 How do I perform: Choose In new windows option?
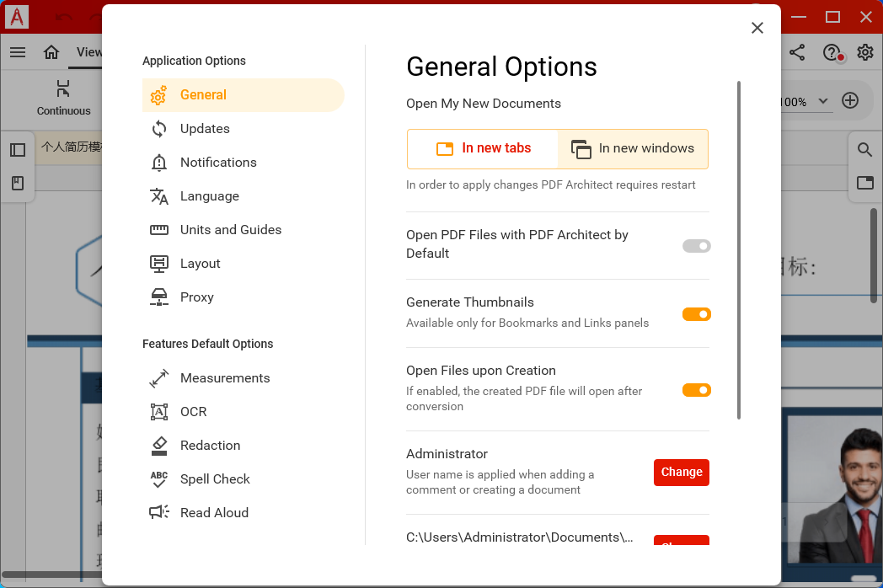(x=633, y=149)
